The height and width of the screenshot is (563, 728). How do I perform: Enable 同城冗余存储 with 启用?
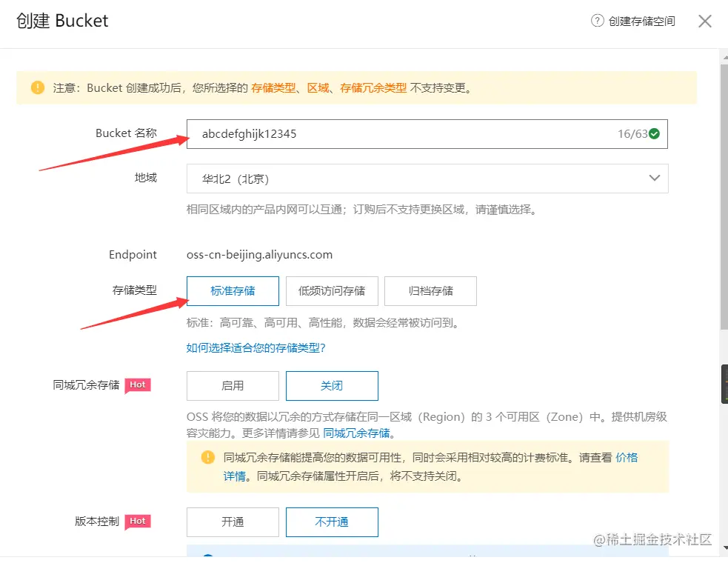(x=233, y=386)
